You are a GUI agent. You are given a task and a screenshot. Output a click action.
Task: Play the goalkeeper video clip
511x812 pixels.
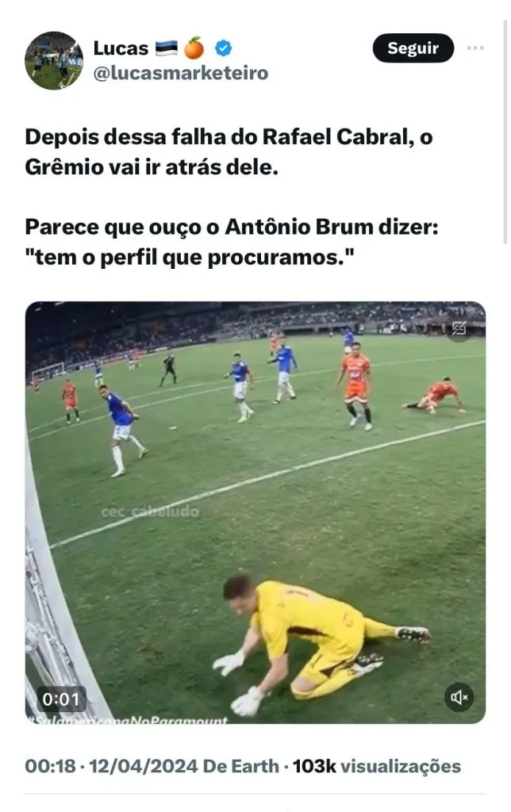click(x=255, y=512)
